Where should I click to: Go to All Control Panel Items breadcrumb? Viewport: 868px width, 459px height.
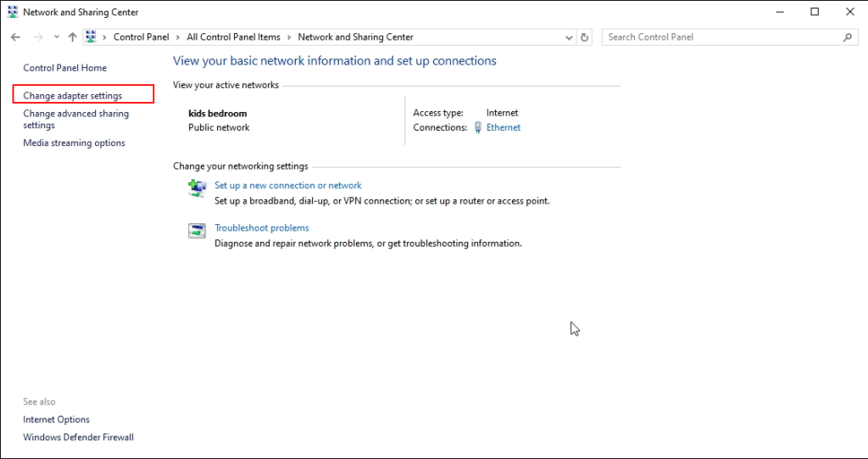pyautogui.click(x=233, y=37)
